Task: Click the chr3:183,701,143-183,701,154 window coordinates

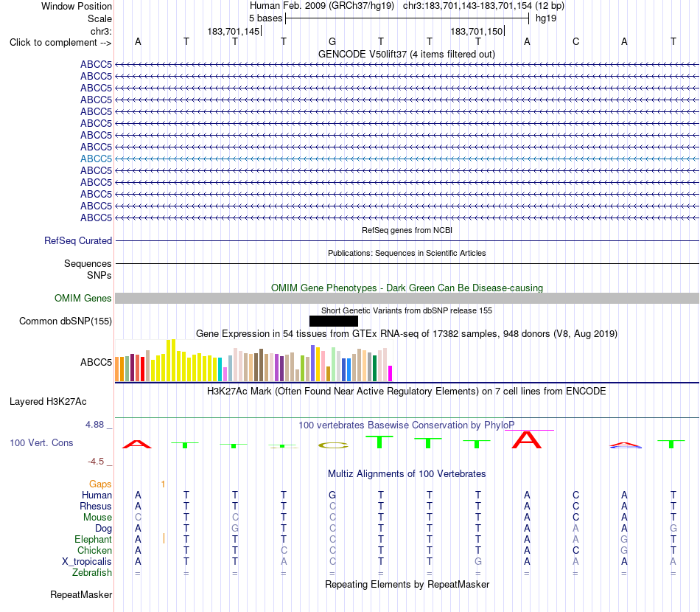Action: [467, 6]
